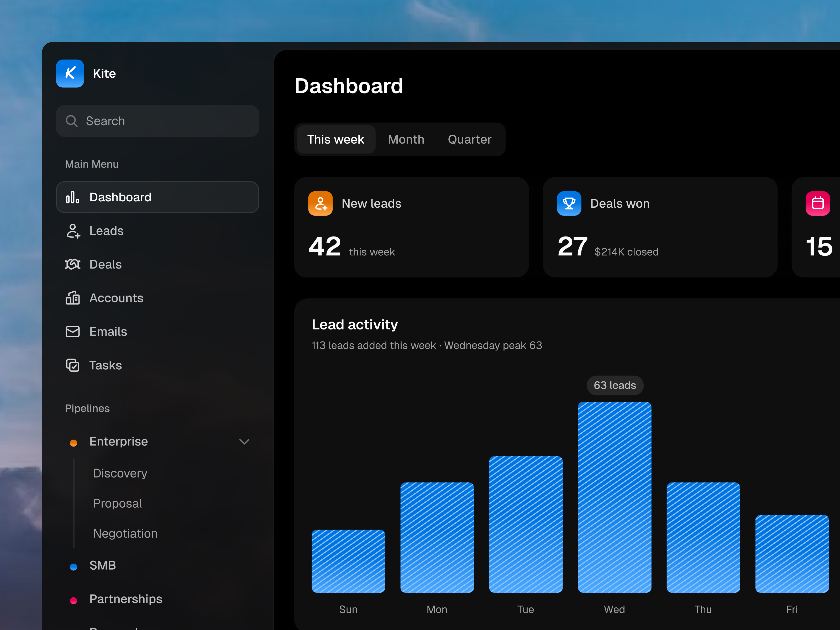Viewport: 840px width, 630px height.
Task: Open the Negotiation pipeline stage
Action: point(125,534)
